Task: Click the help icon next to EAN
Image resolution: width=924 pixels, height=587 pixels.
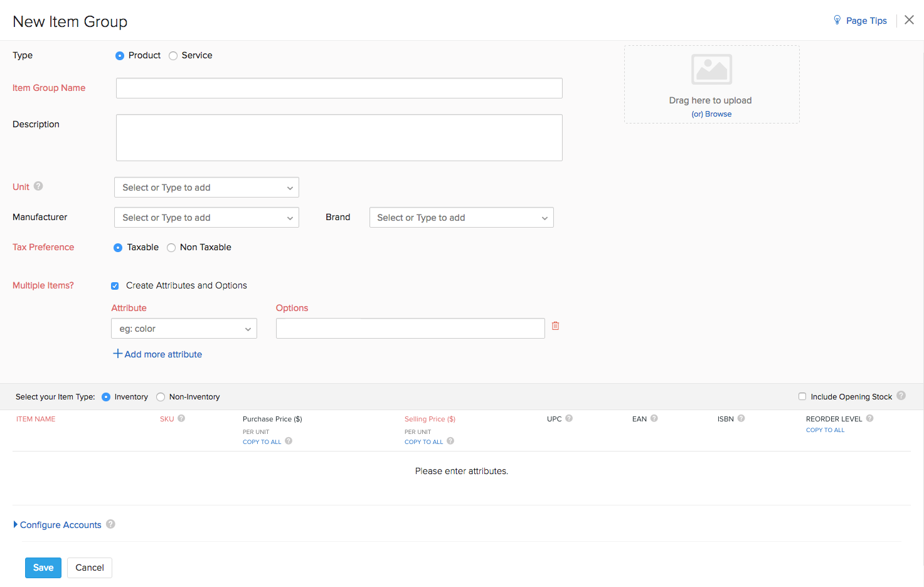Action: click(654, 418)
